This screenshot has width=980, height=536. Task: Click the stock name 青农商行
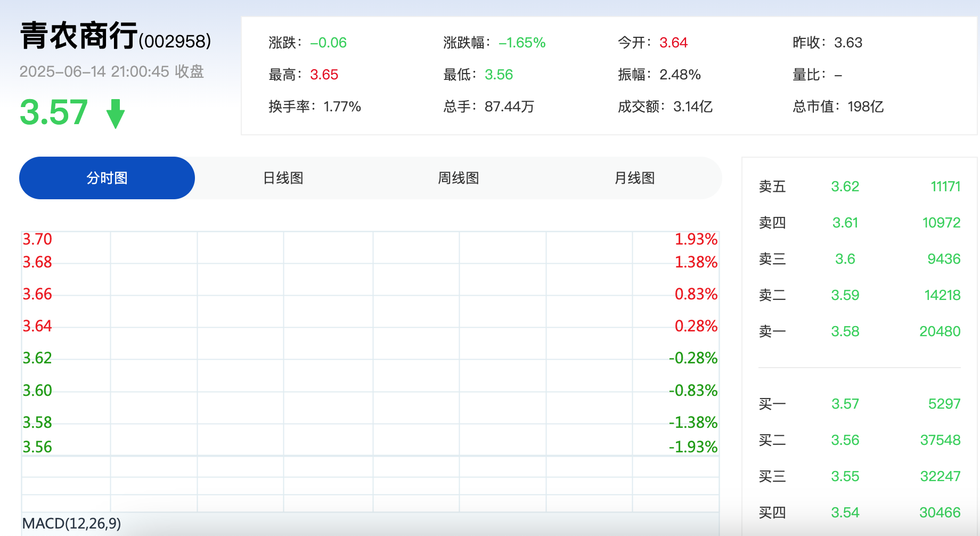pyautogui.click(x=78, y=36)
